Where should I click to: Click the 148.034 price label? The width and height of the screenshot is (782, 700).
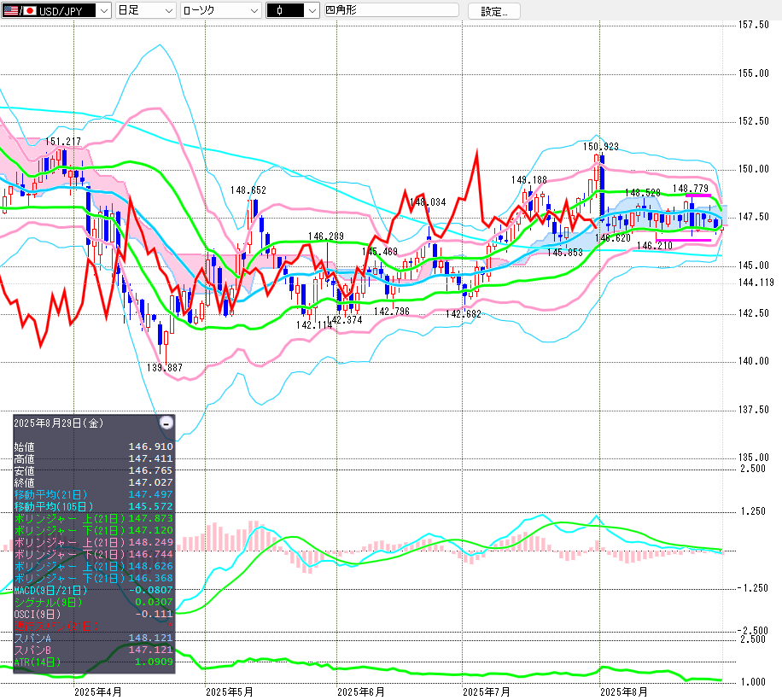click(x=428, y=202)
